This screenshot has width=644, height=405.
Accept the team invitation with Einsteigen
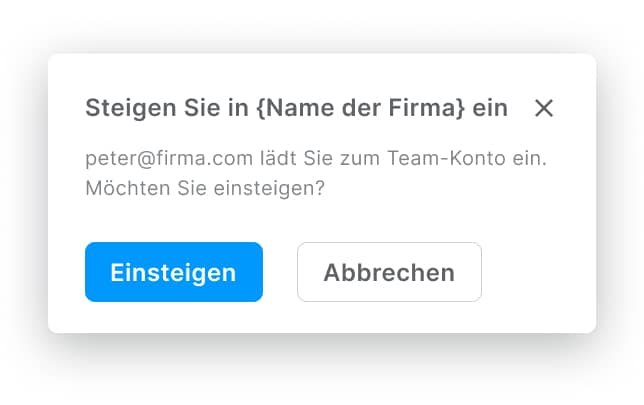coord(173,272)
